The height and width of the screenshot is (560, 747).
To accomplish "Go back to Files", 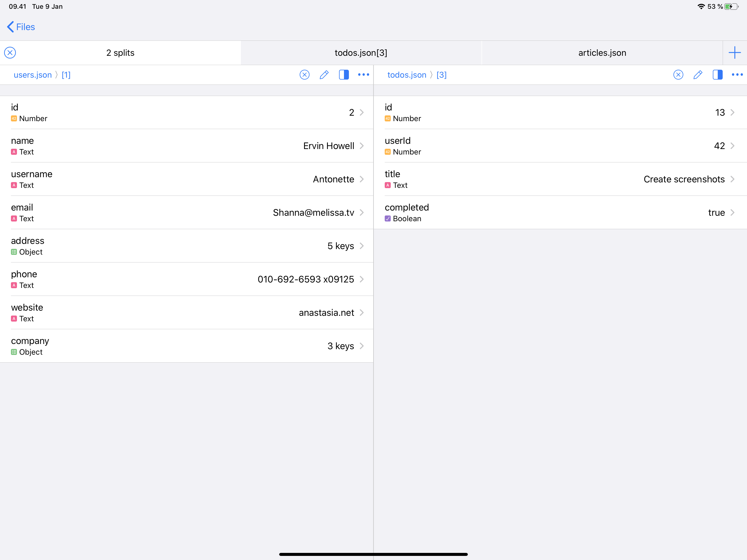I will 21,27.
